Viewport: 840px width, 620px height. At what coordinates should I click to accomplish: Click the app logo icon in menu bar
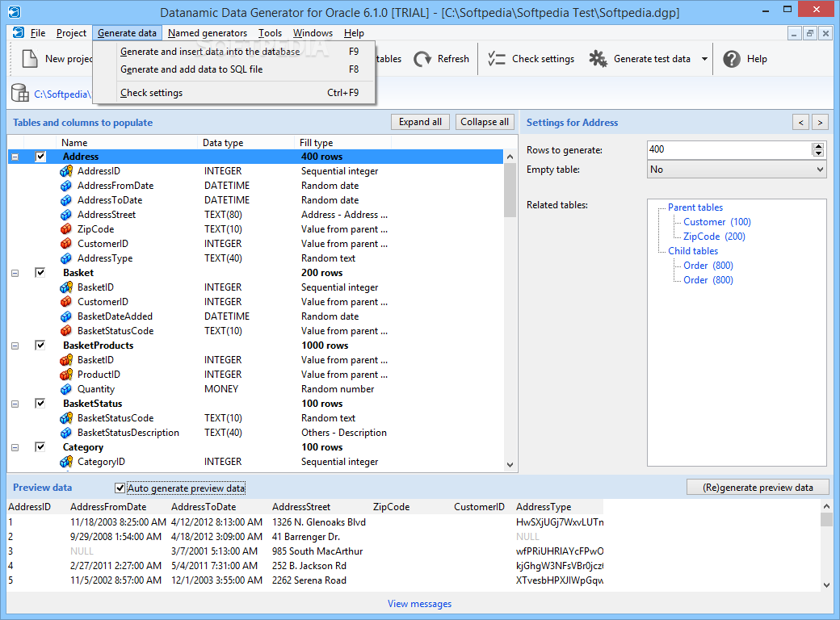[19, 32]
